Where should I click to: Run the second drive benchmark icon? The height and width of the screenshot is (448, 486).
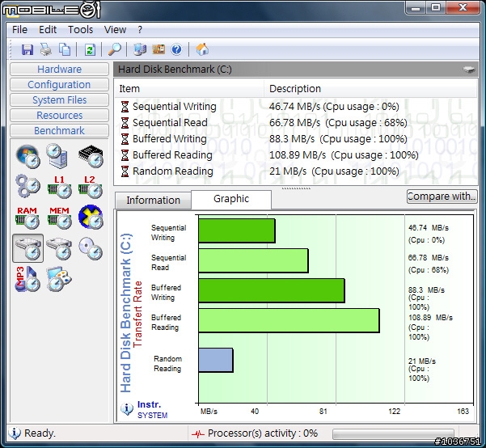click(x=59, y=248)
